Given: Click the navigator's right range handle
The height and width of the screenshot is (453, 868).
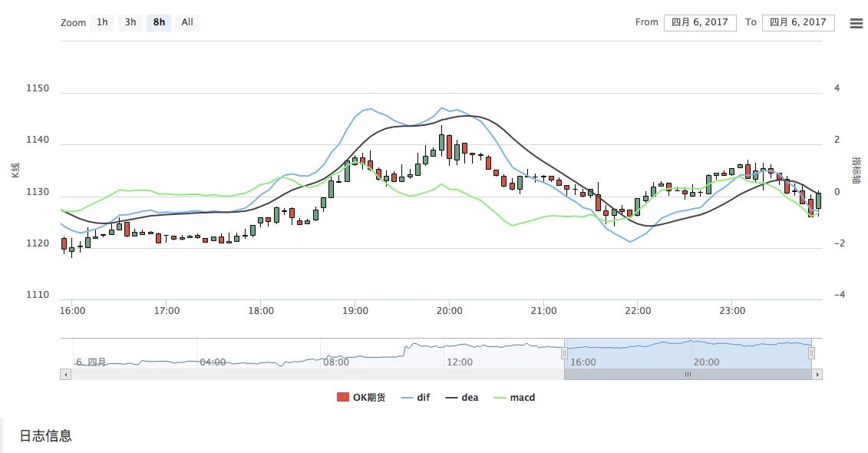Looking at the screenshot, I should (x=811, y=353).
